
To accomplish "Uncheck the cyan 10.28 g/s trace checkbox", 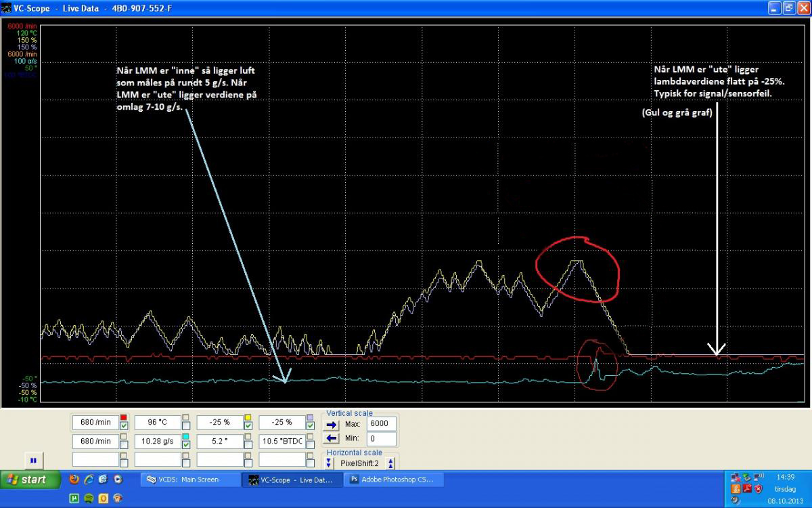I will pyautogui.click(x=186, y=444).
